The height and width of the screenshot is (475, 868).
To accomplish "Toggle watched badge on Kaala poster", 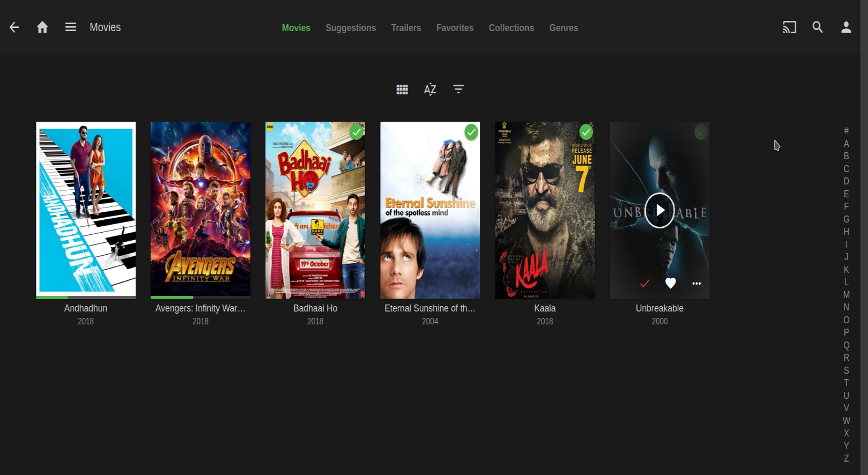I will (586, 132).
